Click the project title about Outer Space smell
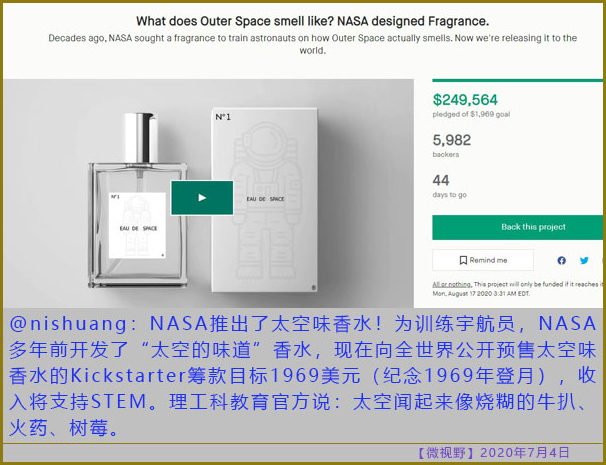Viewport: 606px width, 465px height. click(x=312, y=21)
